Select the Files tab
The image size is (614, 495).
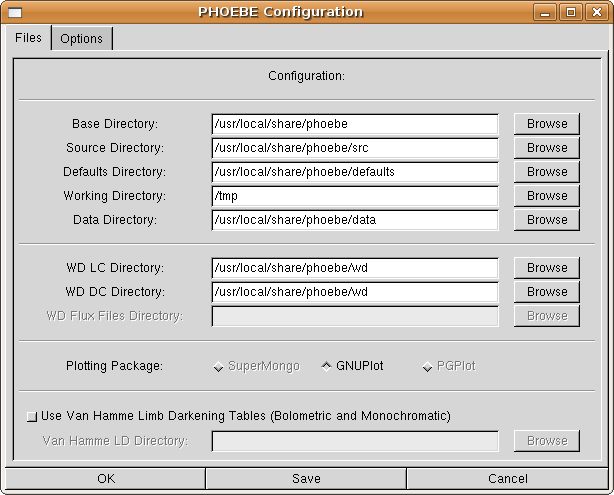click(27, 38)
